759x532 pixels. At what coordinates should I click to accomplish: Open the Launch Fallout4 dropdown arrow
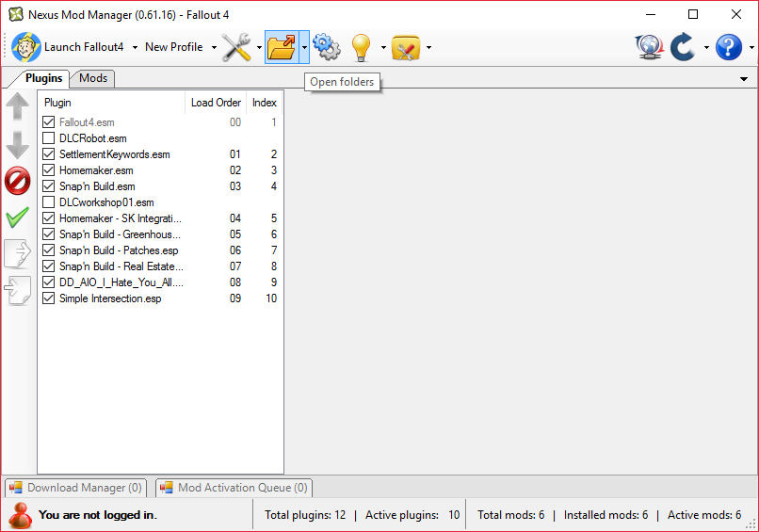(x=135, y=48)
